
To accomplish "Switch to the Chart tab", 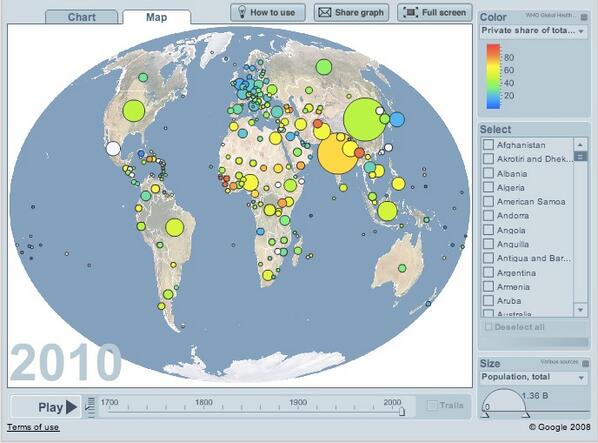I will coord(82,17).
